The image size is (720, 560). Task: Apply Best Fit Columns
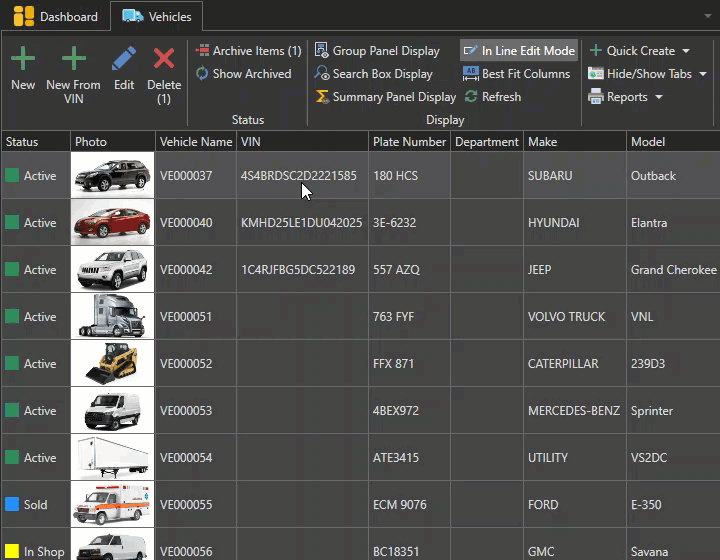516,74
